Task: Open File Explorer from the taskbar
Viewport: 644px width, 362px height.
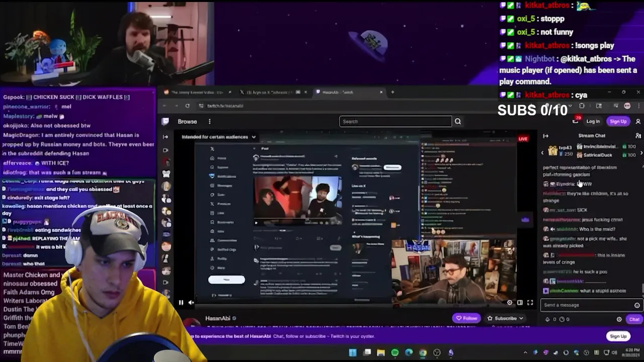Action: pos(381,353)
